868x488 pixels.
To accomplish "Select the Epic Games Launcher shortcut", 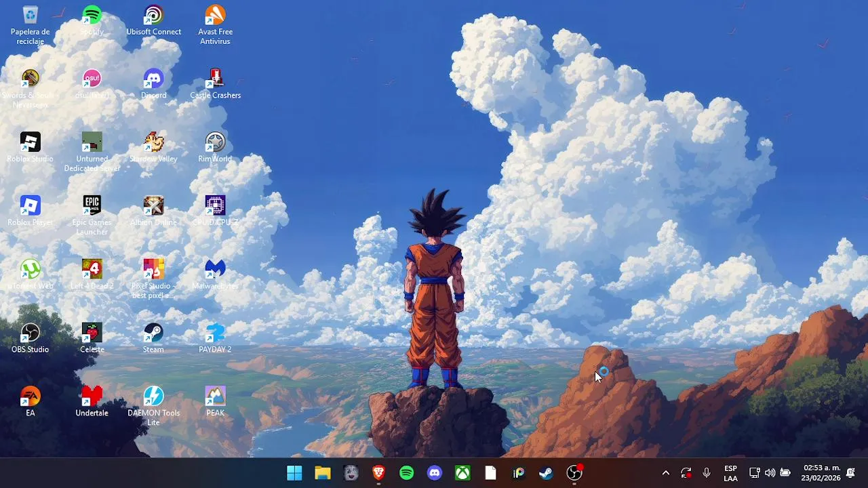I will click(92, 216).
